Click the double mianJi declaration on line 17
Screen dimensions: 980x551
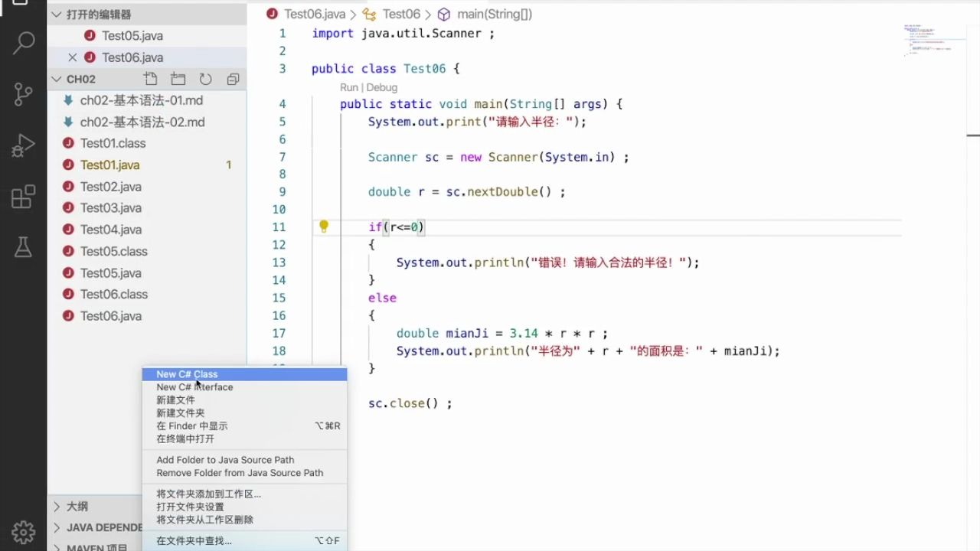point(502,334)
